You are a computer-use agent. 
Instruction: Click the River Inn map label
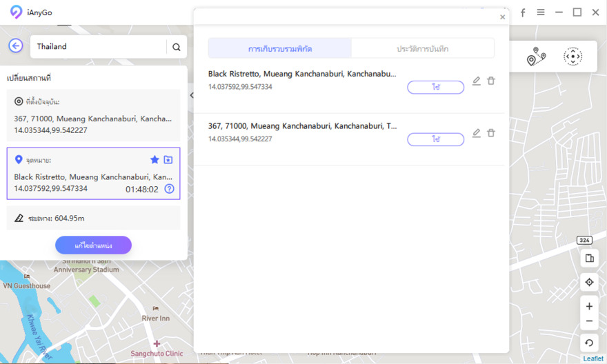coord(156,318)
